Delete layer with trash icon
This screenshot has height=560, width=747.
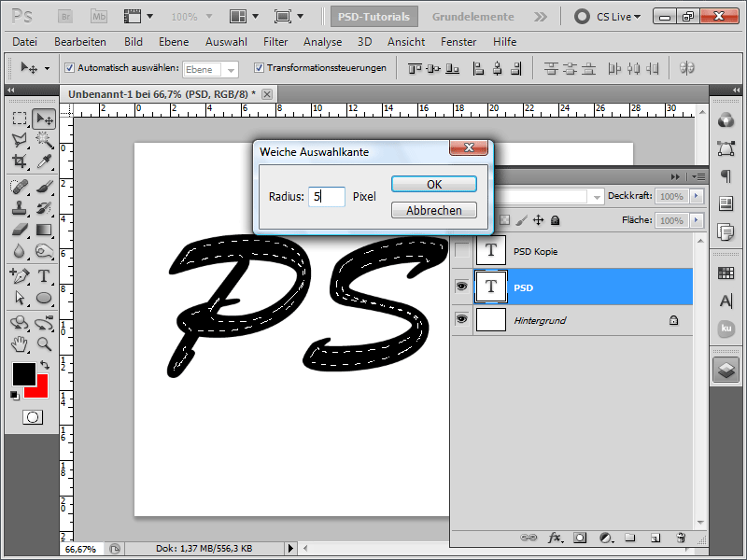click(681, 538)
